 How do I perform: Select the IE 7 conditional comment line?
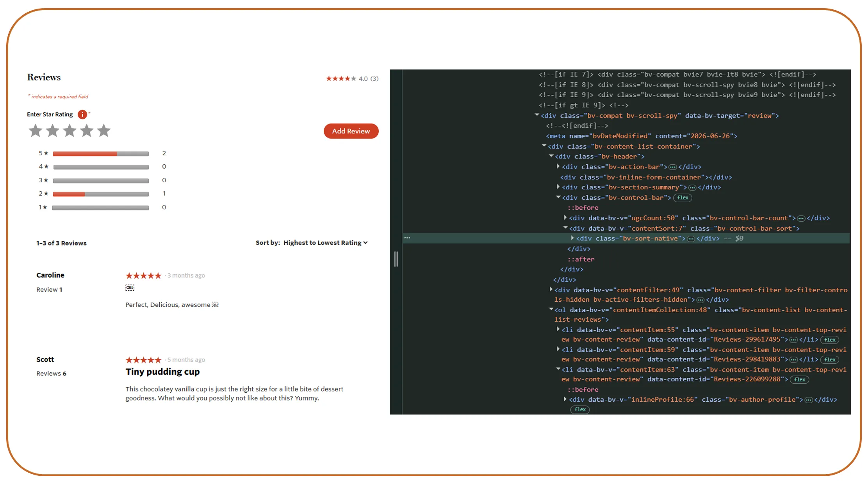[677, 75]
